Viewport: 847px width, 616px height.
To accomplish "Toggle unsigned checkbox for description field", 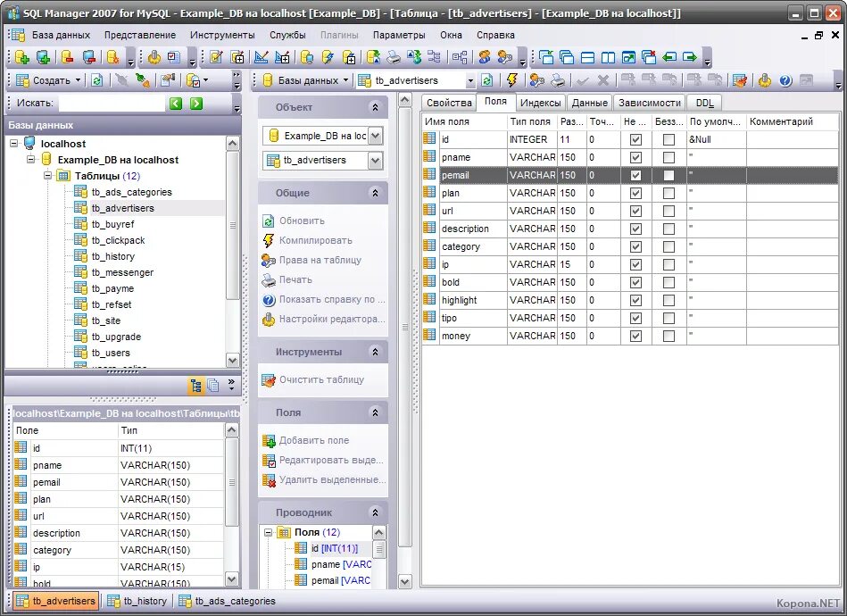I will pyautogui.click(x=668, y=229).
